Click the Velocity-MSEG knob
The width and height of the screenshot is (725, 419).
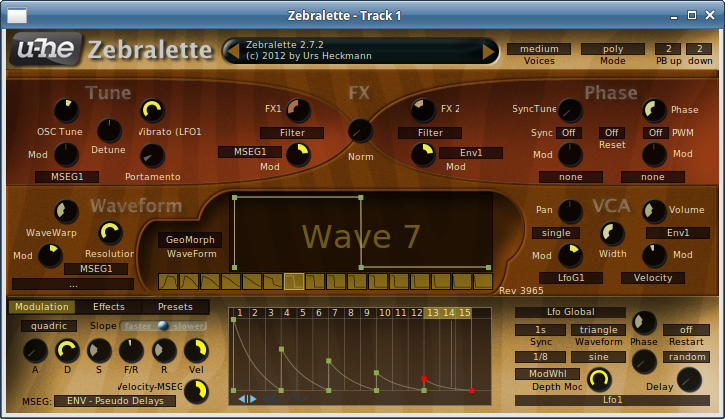197,392
